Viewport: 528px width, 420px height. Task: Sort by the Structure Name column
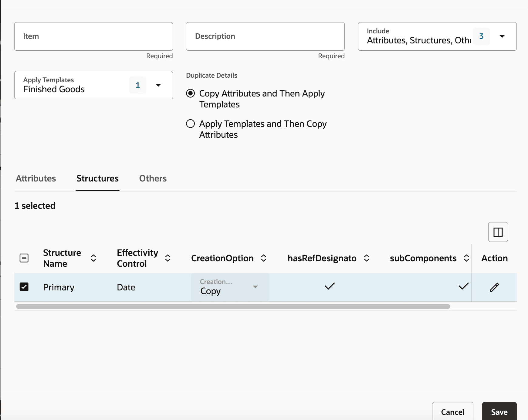pyautogui.click(x=93, y=258)
